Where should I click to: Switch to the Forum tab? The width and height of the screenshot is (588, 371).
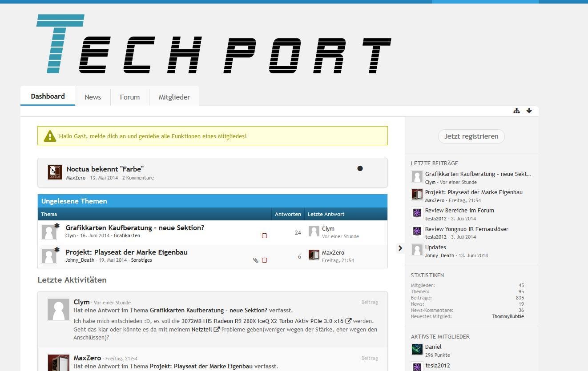(129, 97)
